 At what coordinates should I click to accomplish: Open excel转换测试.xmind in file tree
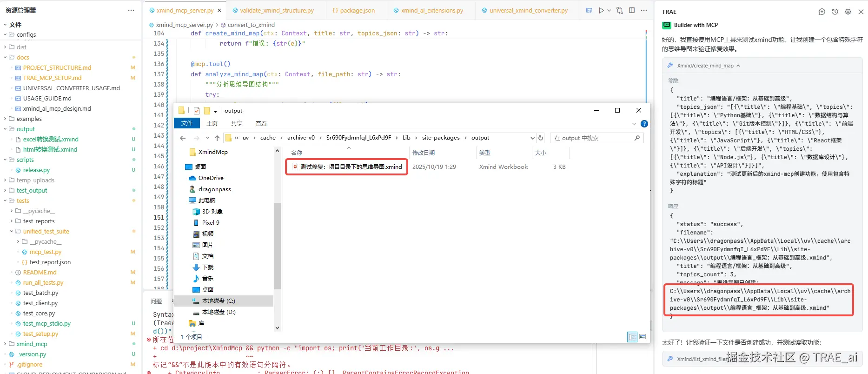51,139
